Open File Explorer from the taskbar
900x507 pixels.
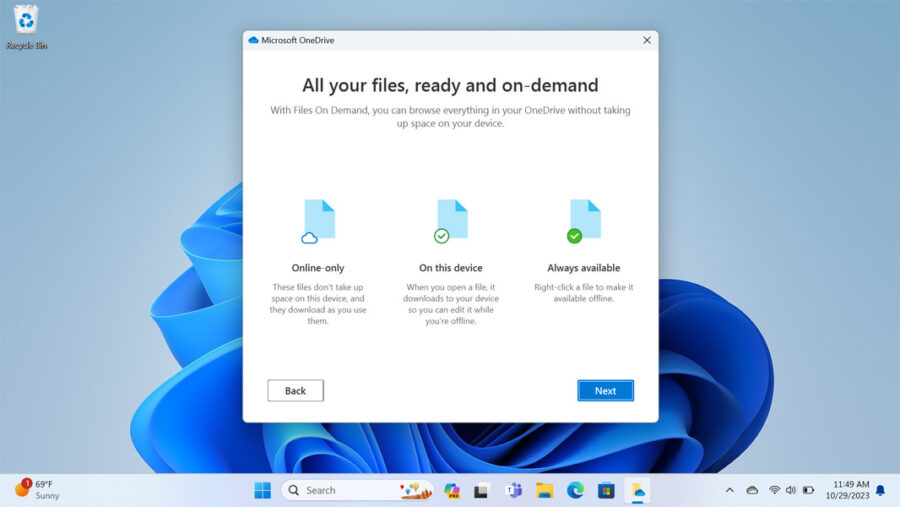544,490
